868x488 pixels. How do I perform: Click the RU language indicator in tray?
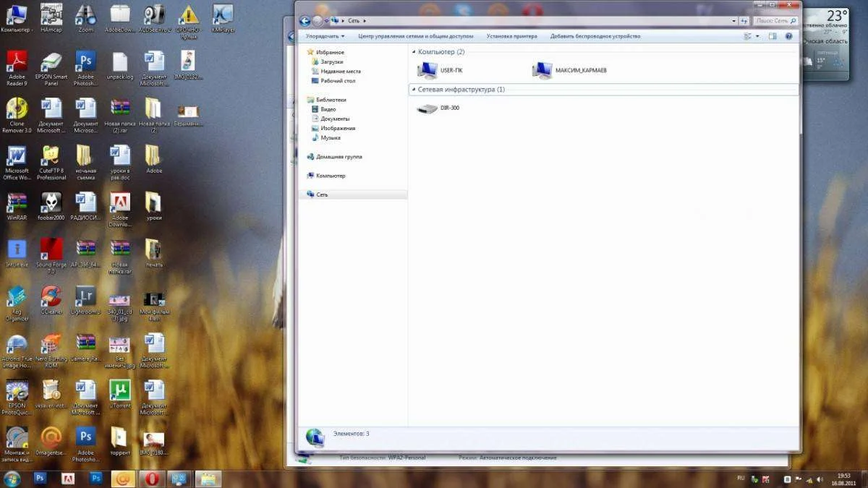click(x=741, y=478)
